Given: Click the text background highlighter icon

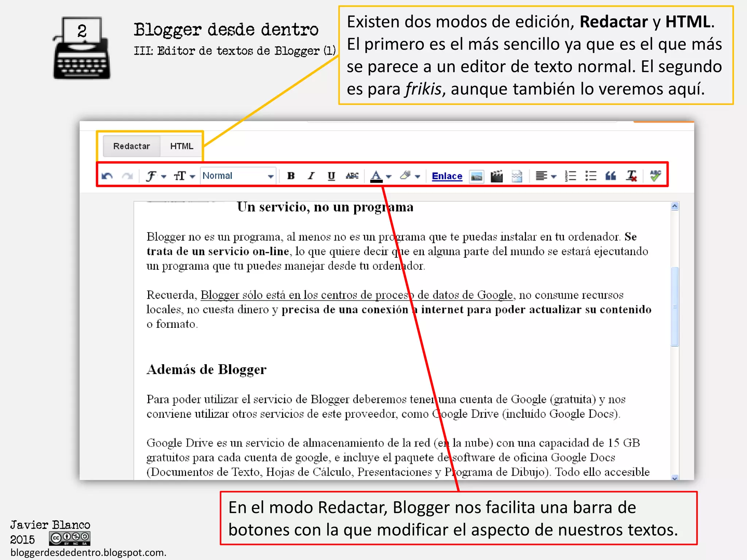Looking at the screenshot, I should 405,175.
